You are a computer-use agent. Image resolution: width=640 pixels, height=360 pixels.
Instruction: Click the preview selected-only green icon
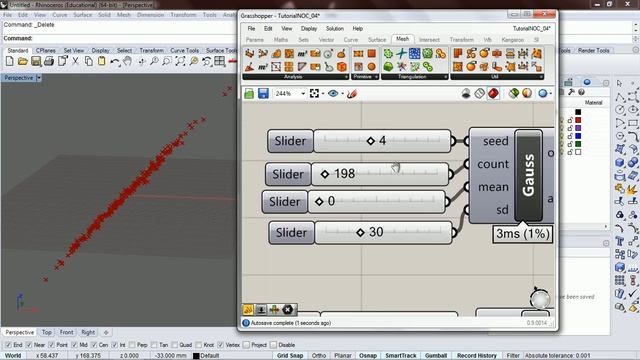point(513,93)
